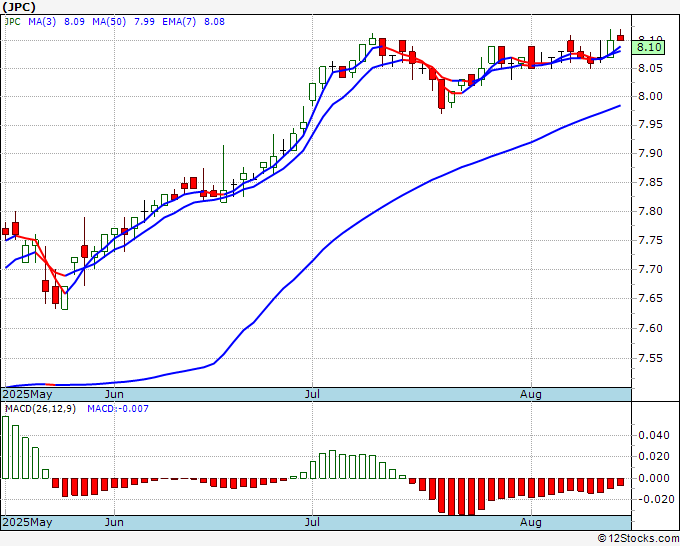Click the MA(3) value 8.09
The width and height of the screenshot is (680, 546).
coord(74,21)
